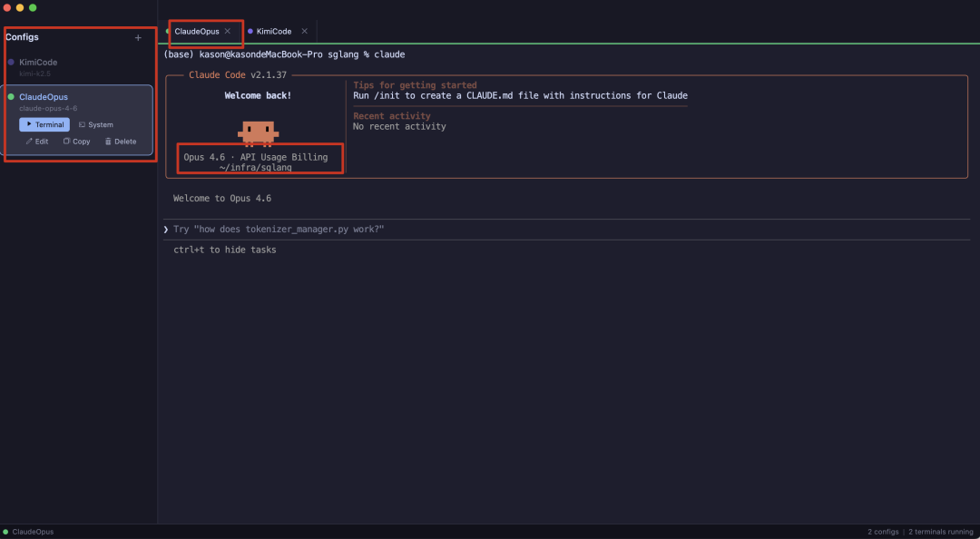
Task: Click the purple dot beside KimiCode config
Action: (11, 62)
